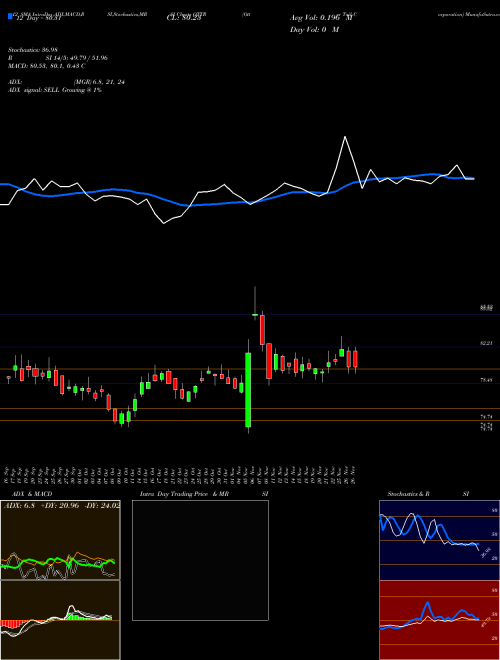
Task: Click 'ADX signal: SELL Growing @ 1%' text
Action: coord(55,90)
